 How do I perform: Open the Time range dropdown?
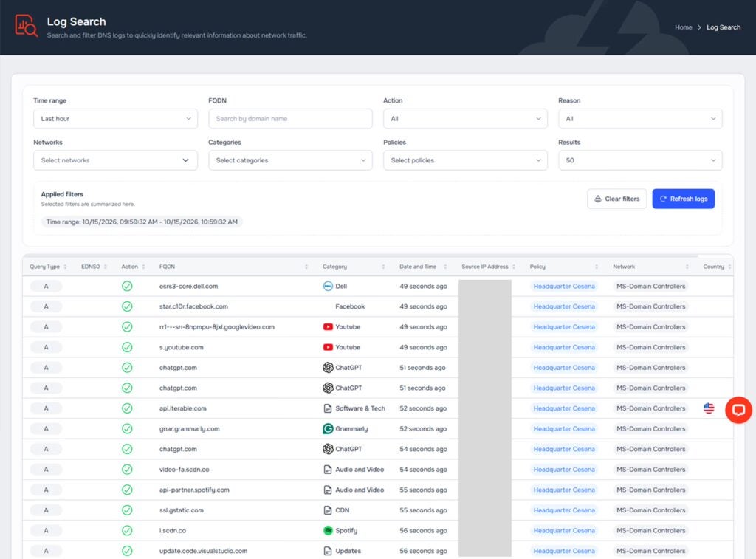point(115,119)
